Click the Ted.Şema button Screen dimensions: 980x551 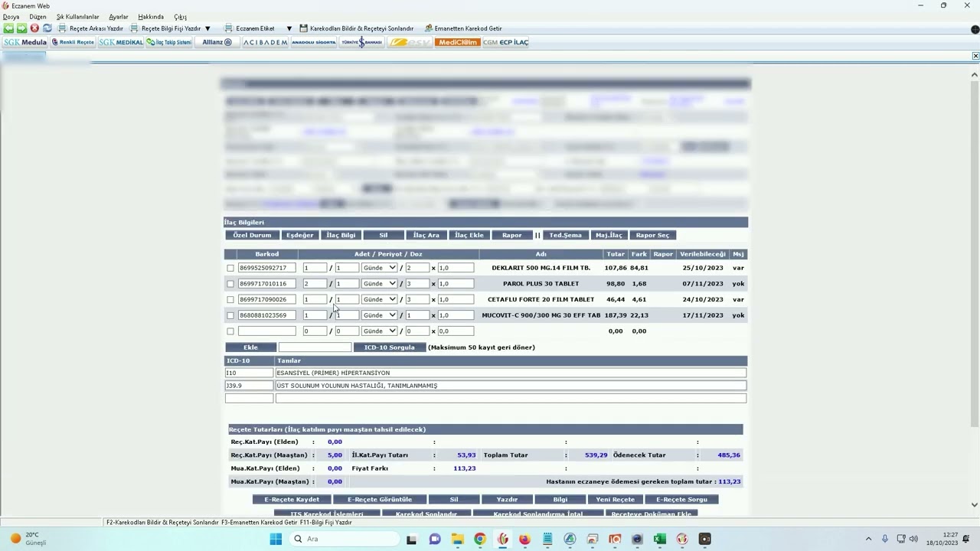(566, 235)
